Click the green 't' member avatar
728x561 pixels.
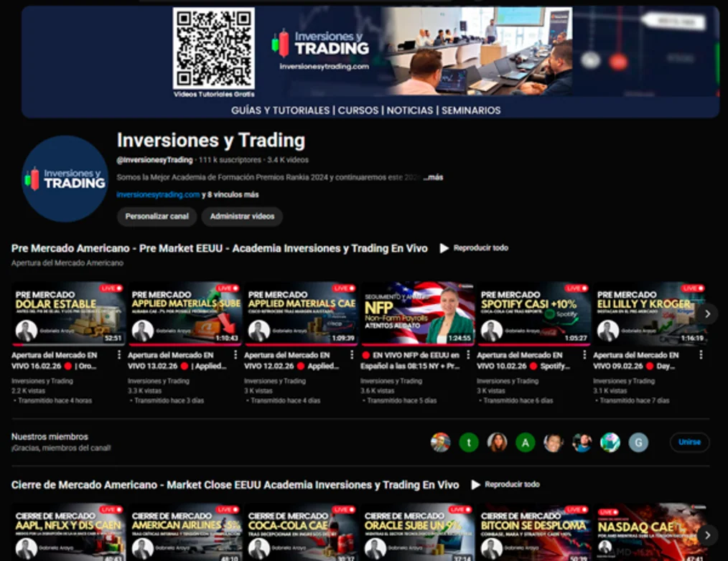pos(469,443)
